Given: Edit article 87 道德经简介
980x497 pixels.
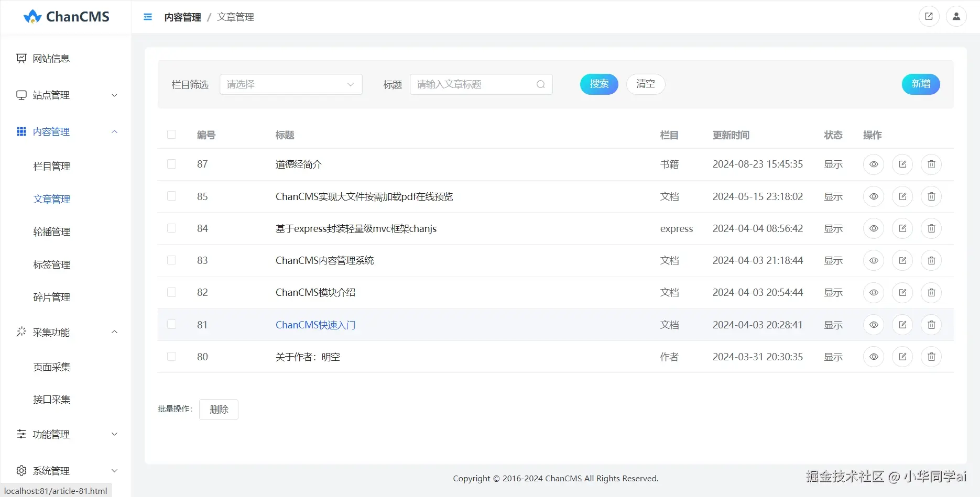Looking at the screenshot, I should point(902,164).
